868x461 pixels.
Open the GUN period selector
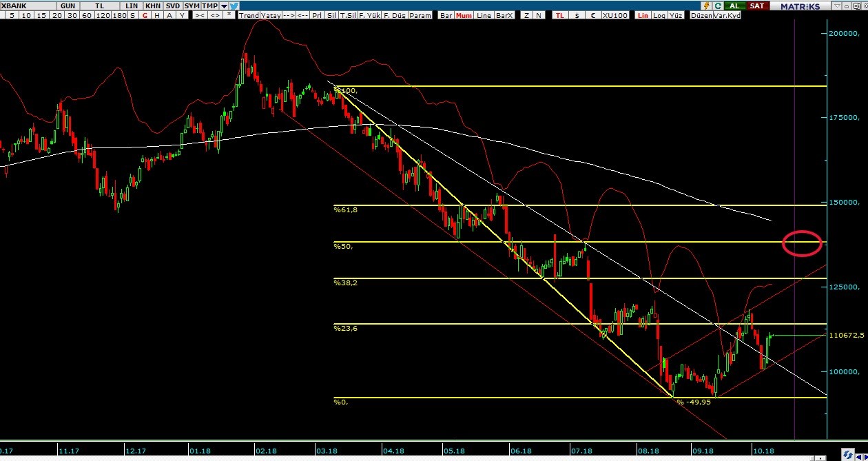(68, 6)
